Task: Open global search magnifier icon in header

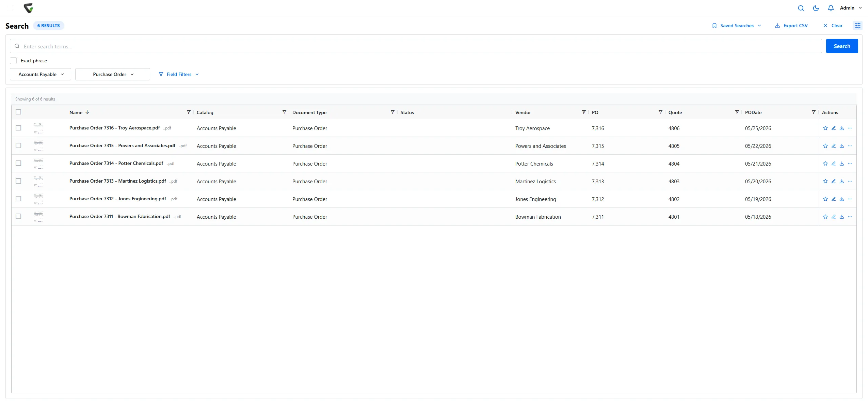Action: (x=801, y=8)
